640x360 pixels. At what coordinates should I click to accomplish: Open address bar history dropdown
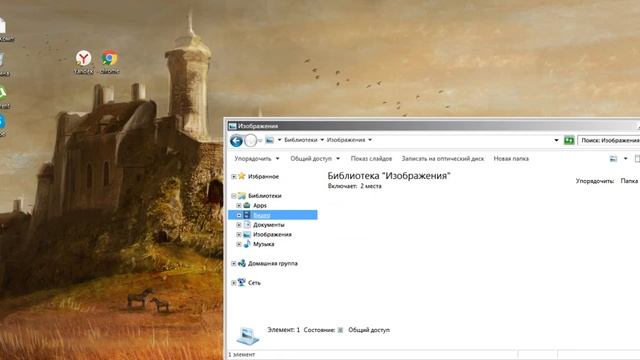(556, 140)
